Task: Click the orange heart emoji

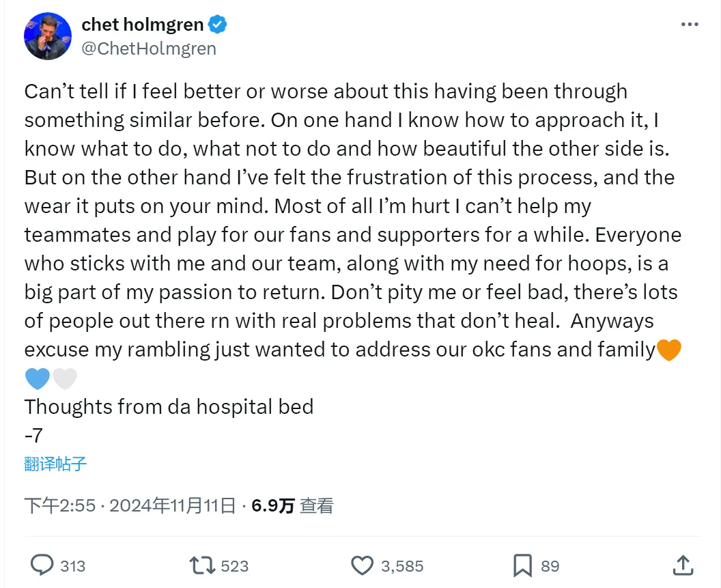Action: pyautogui.click(x=668, y=350)
